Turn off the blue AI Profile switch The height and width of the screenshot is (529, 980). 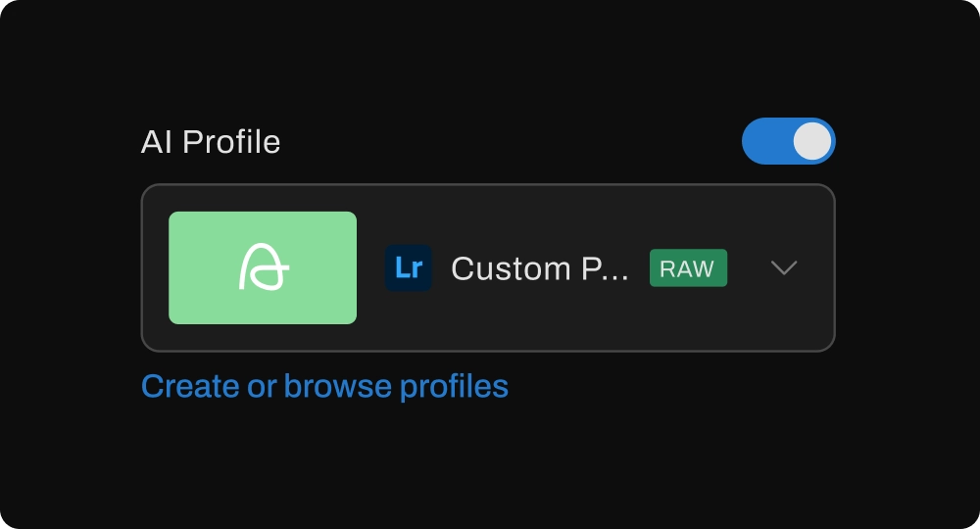pos(788,141)
